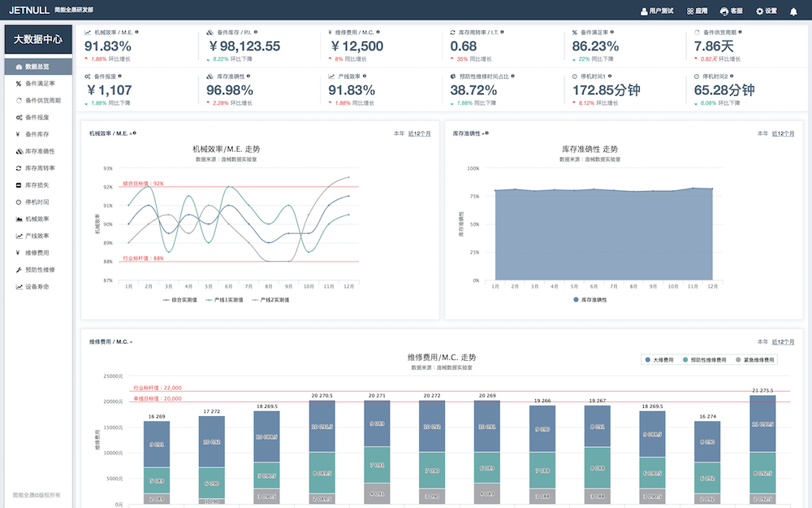Click the 用户测试 user profile icon
Viewport: 812px width, 508px height.
tap(645, 11)
